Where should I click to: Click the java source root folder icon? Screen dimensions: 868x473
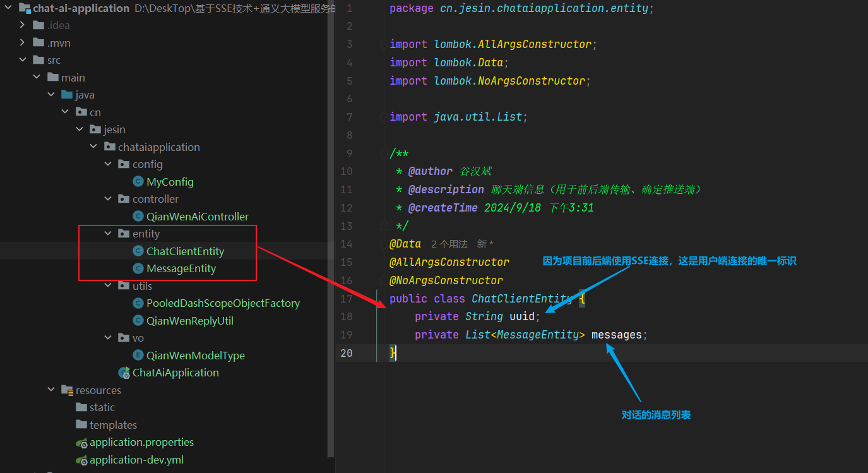[67, 95]
